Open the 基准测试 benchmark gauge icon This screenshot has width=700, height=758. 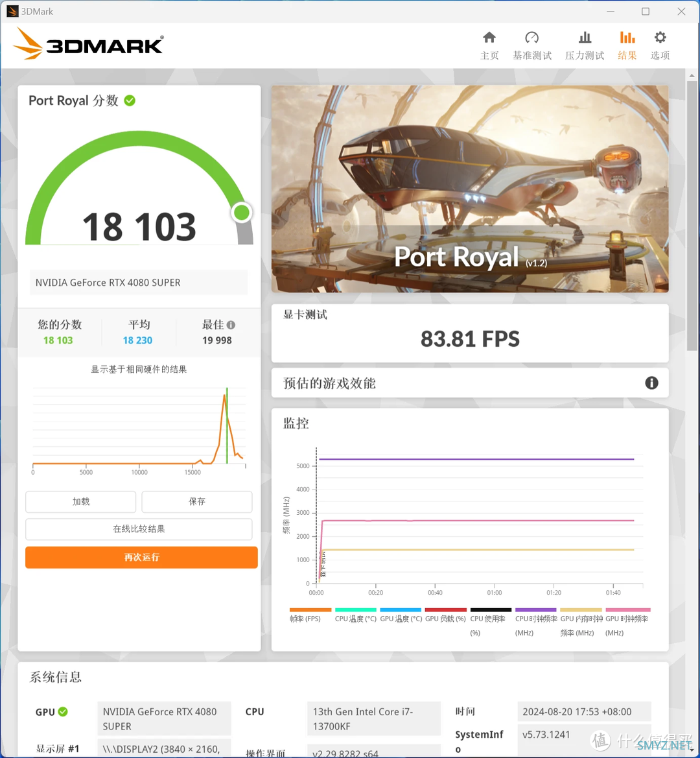(x=531, y=38)
